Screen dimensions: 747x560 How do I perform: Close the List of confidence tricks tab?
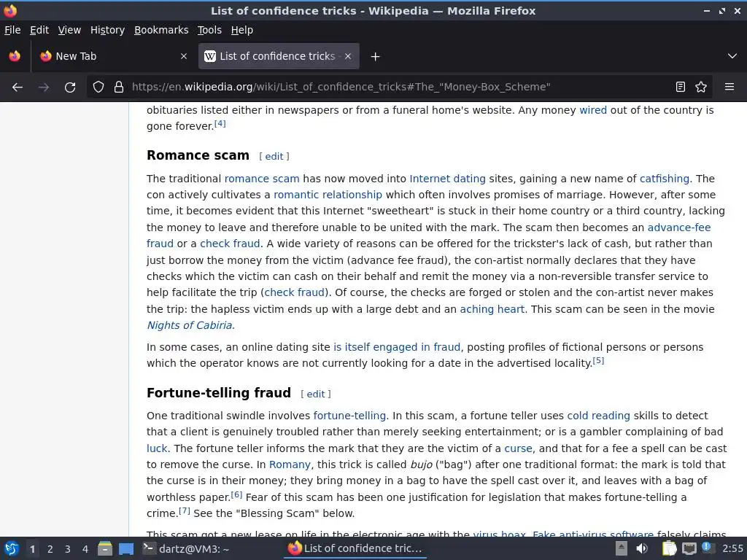[348, 56]
